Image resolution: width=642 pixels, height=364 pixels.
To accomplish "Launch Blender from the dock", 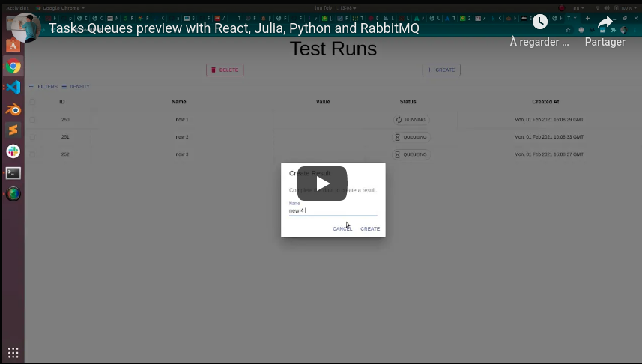I will [13, 109].
